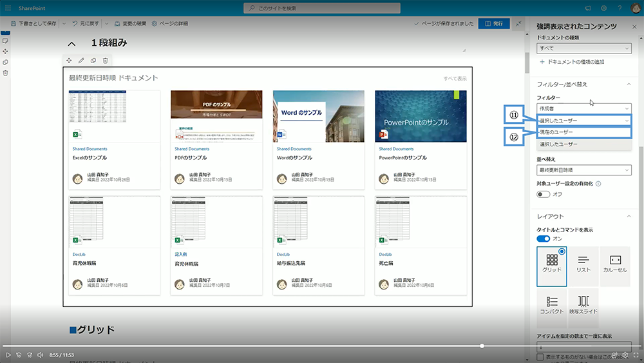Click 変更の破棄 discard changes
The width and height of the screenshot is (644, 363).
click(130, 23)
